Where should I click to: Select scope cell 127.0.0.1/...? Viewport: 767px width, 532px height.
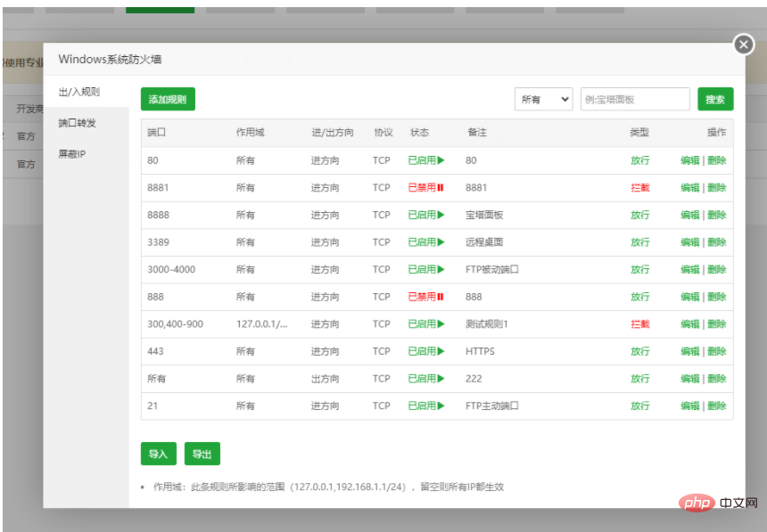coord(261,324)
